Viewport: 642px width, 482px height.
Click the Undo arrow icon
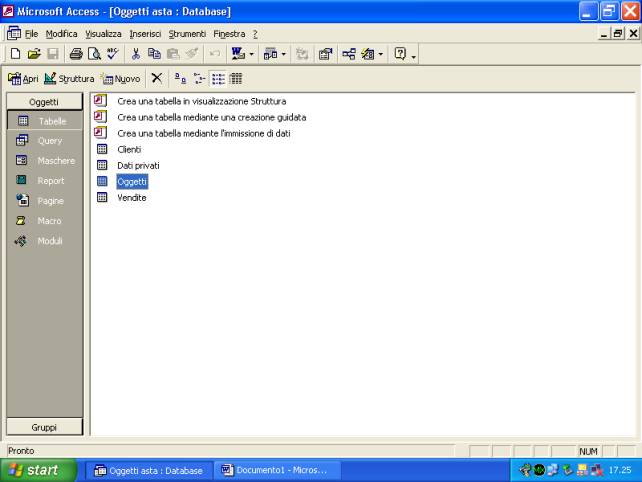(214, 54)
